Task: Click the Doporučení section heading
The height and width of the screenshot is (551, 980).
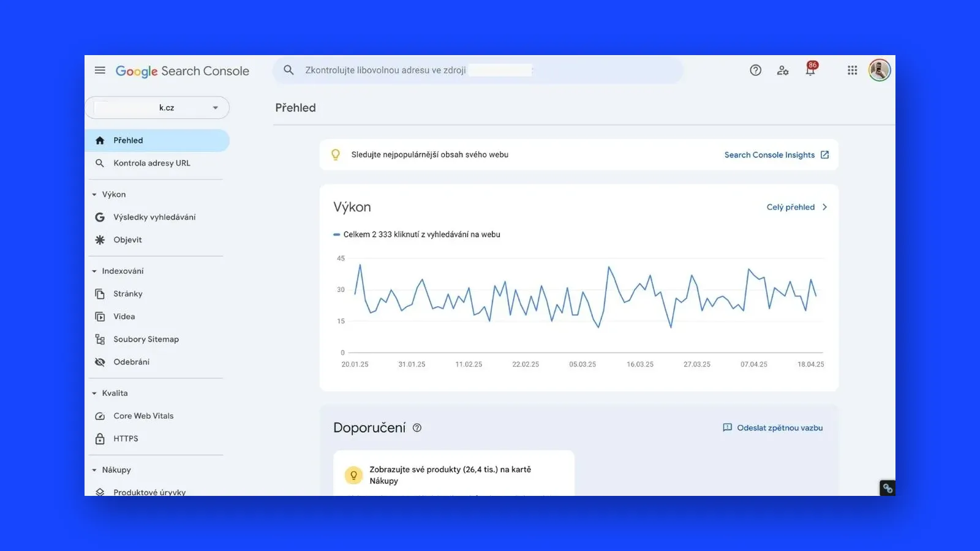Action: [x=369, y=428]
